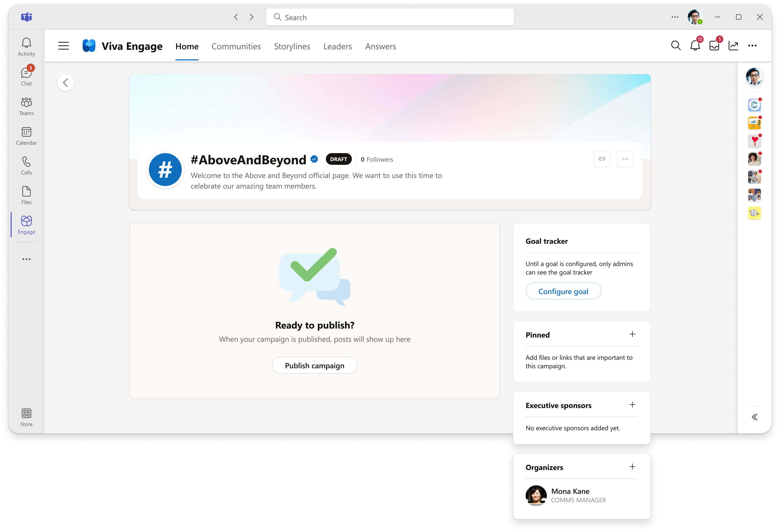Switch to the Communities tab
Screen dimensions: 780x532
(x=236, y=46)
